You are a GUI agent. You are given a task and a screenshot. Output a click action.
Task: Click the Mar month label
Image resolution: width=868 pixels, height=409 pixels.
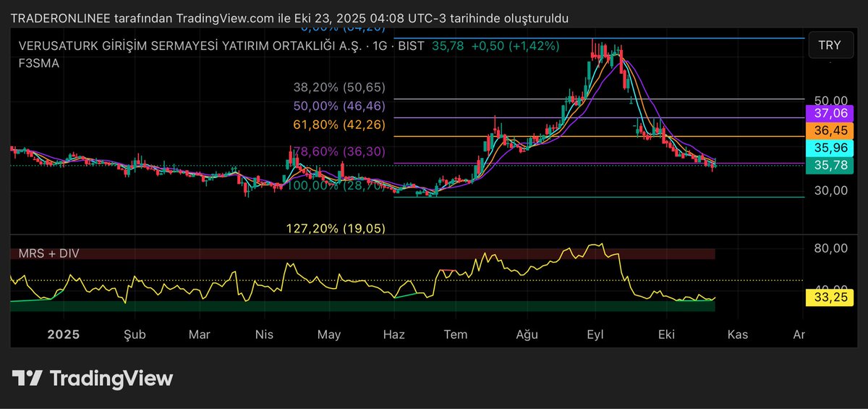pyautogui.click(x=199, y=334)
